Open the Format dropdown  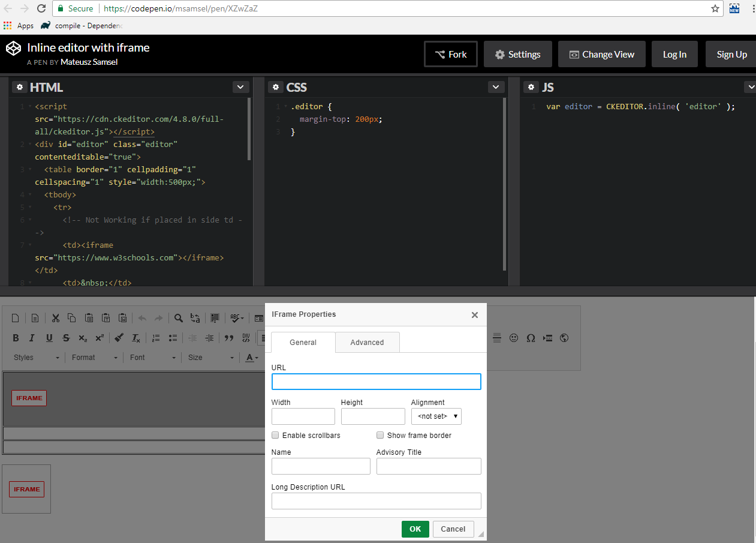[x=95, y=358]
